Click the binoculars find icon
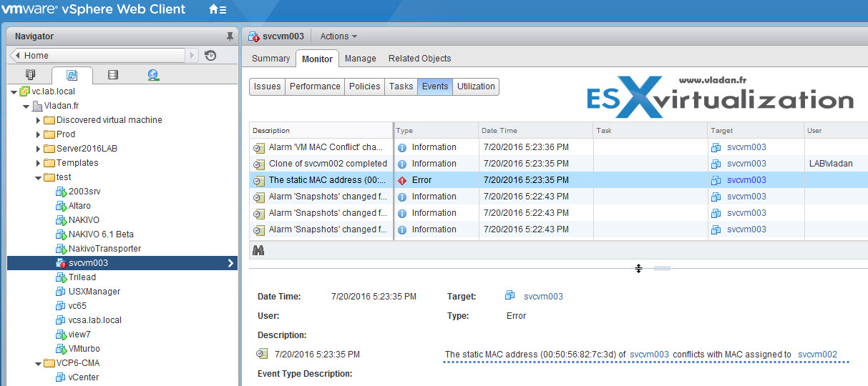This screenshot has height=386, width=868. [x=258, y=250]
